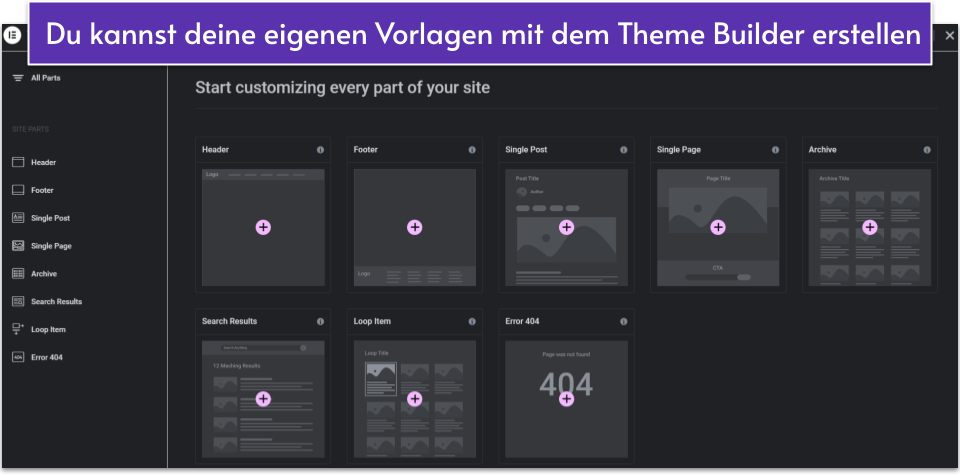Viewport: 960px width, 475px height.
Task: Add a new Search Results template
Action: pyautogui.click(x=263, y=399)
